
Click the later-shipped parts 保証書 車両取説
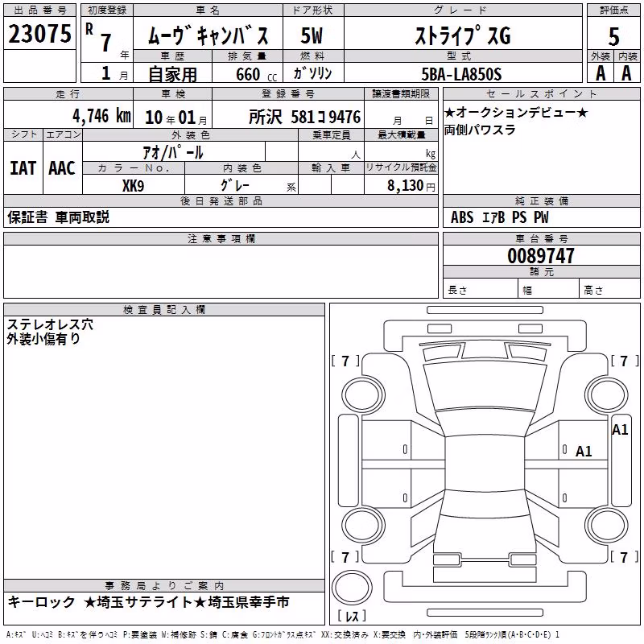pyautogui.click(x=58, y=217)
